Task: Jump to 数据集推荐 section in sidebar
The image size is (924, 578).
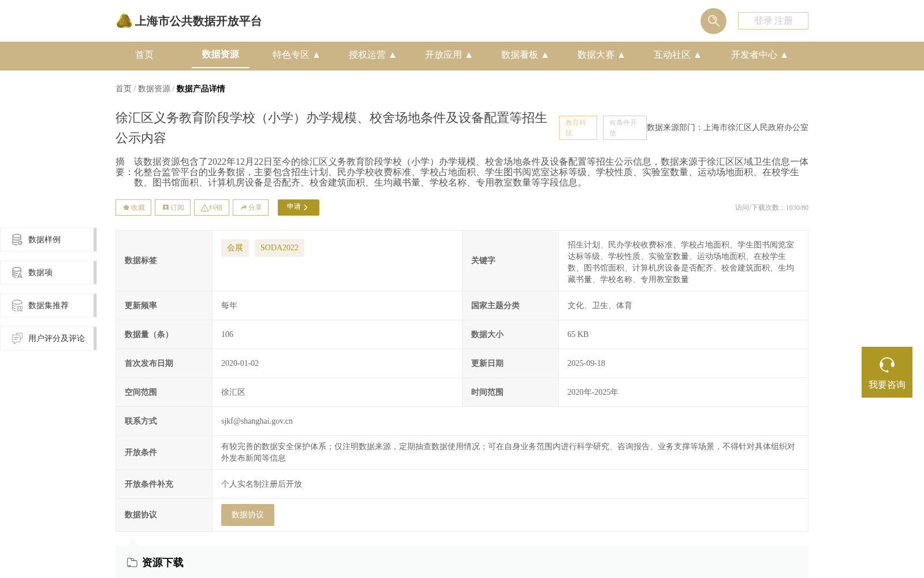Action: [x=49, y=305]
